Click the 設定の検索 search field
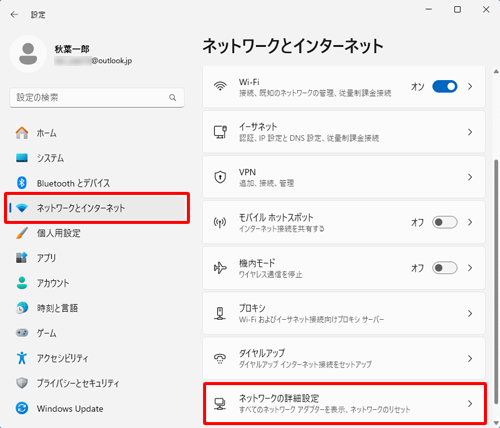 (x=97, y=98)
